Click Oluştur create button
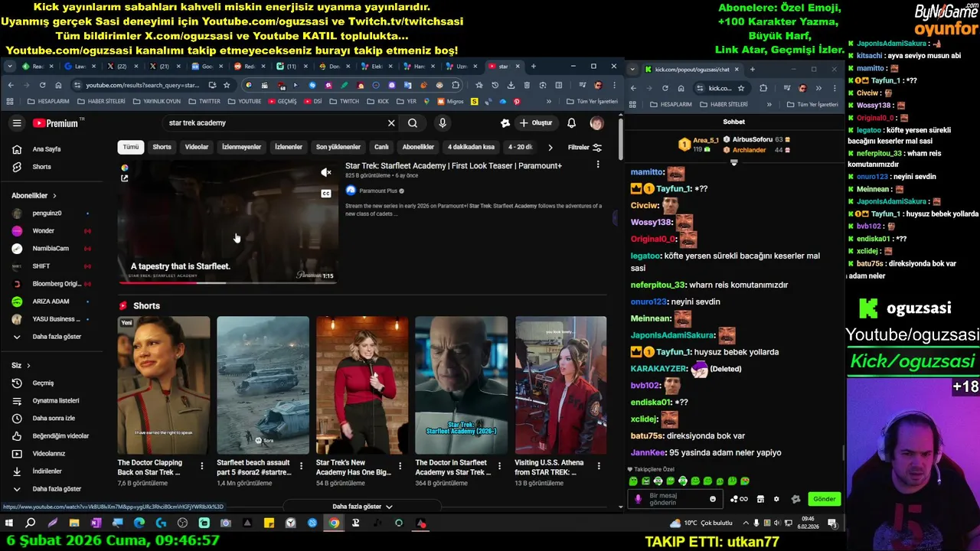The height and width of the screenshot is (551, 980). coord(536,123)
